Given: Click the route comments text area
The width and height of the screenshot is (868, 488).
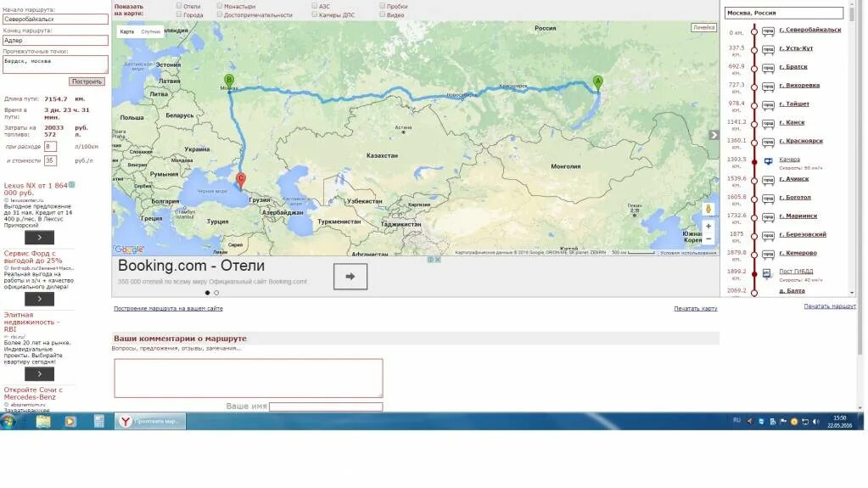Looking at the screenshot, I should [x=249, y=379].
